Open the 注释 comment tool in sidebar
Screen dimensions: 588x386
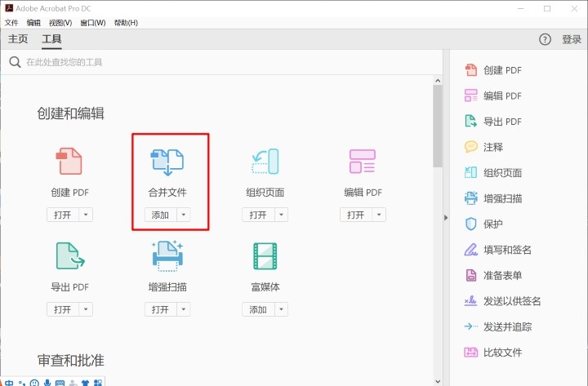(483, 147)
